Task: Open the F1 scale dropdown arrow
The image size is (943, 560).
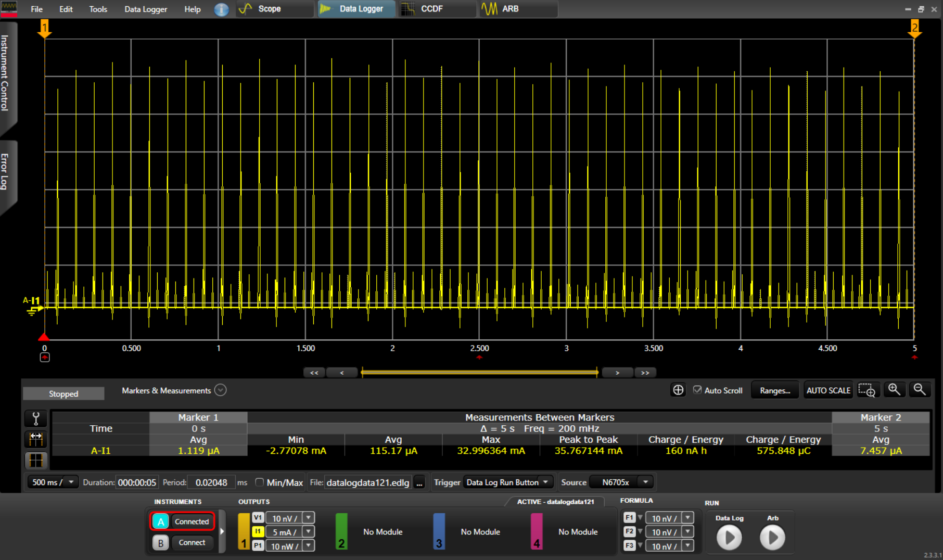Action: (x=688, y=518)
